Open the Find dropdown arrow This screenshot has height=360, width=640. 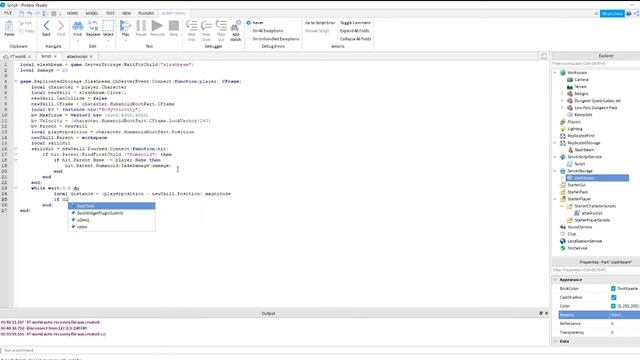pos(78,40)
